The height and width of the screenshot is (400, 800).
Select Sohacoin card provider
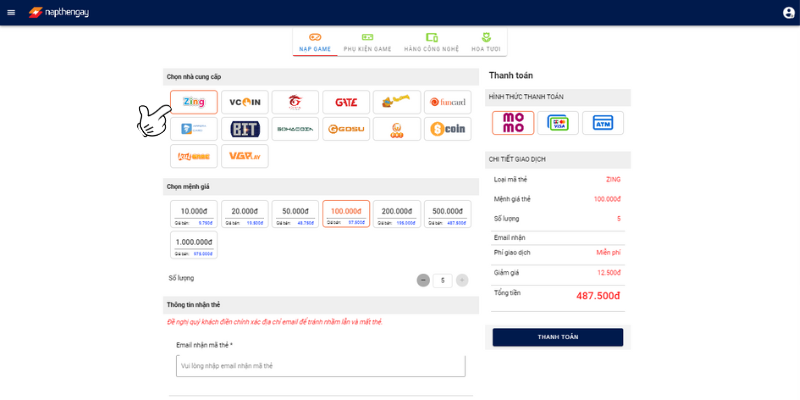tap(295, 129)
